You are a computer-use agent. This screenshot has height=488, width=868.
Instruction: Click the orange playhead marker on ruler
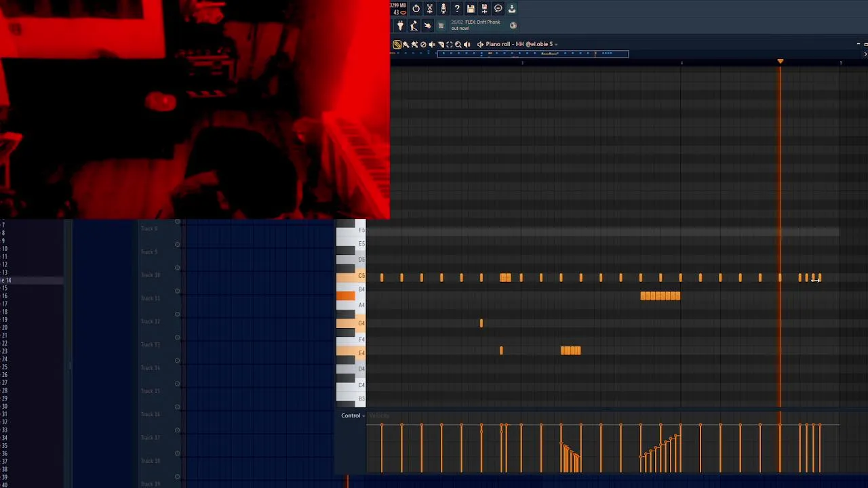[x=780, y=62]
